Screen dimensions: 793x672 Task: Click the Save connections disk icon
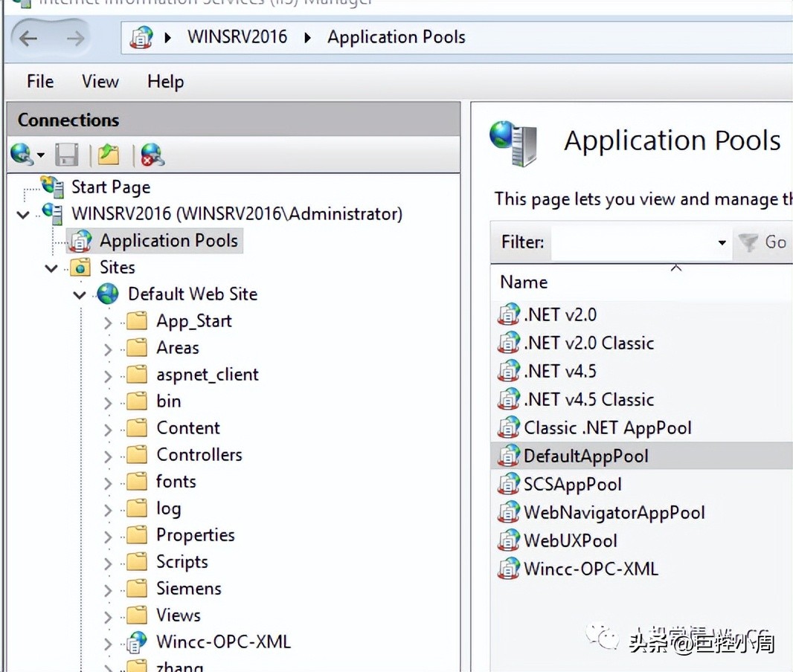67,155
